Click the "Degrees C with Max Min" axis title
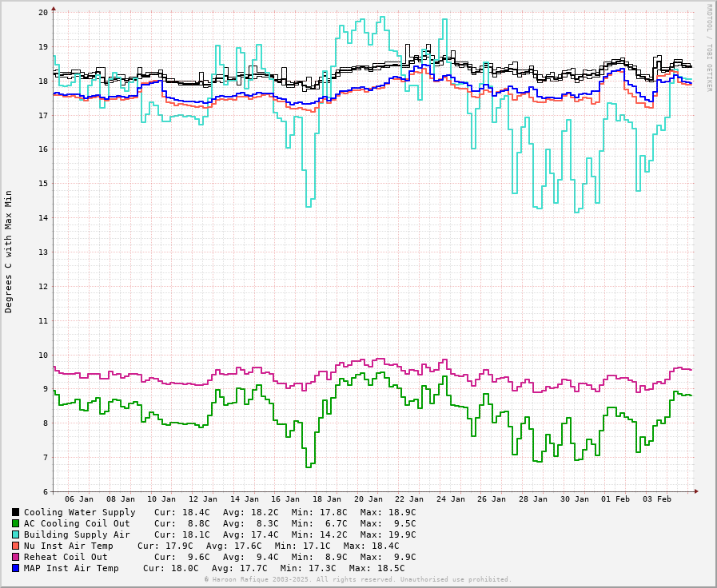The width and height of the screenshot is (717, 588). coord(9,251)
